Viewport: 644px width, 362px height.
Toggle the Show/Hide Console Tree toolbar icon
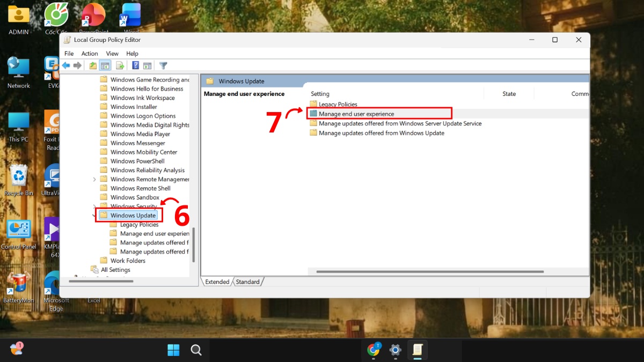[105, 65]
